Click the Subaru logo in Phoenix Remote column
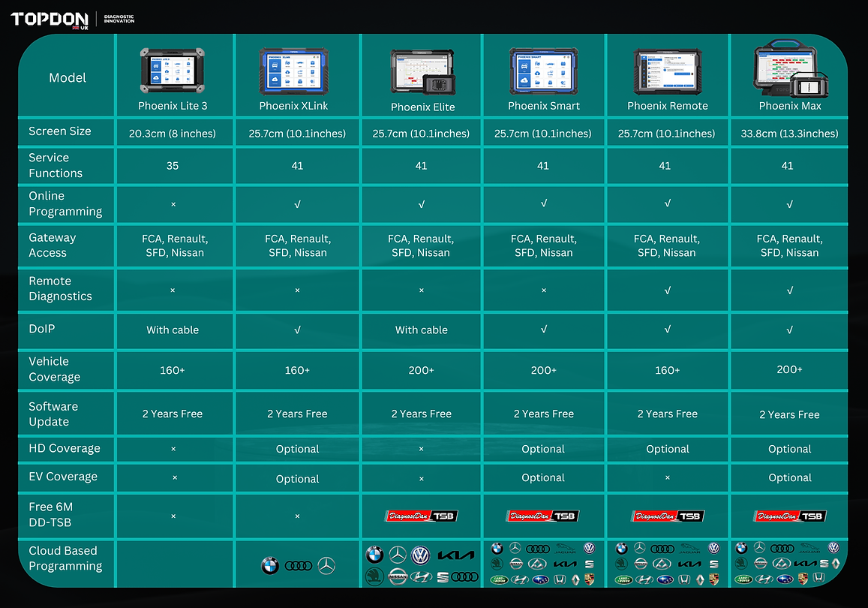 (665, 579)
